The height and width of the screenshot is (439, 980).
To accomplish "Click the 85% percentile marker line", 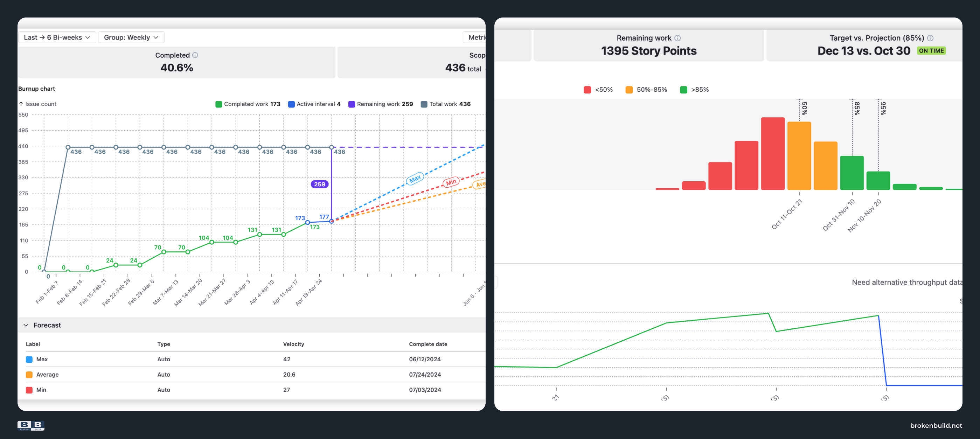I will [852, 127].
